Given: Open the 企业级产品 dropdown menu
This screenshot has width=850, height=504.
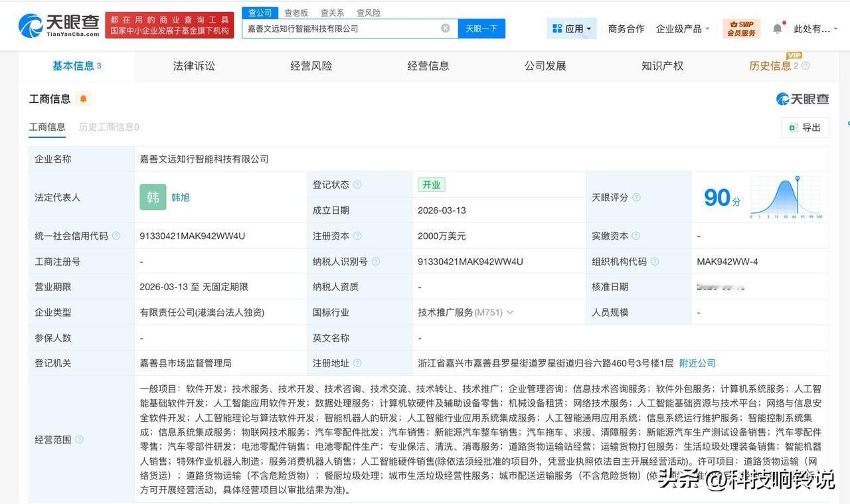Looking at the screenshot, I should 678,29.
